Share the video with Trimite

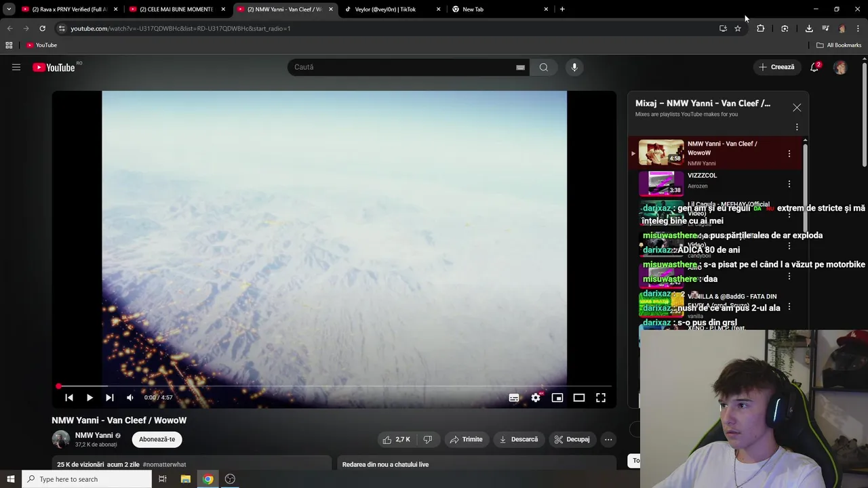pyautogui.click(x=467, y=439)
